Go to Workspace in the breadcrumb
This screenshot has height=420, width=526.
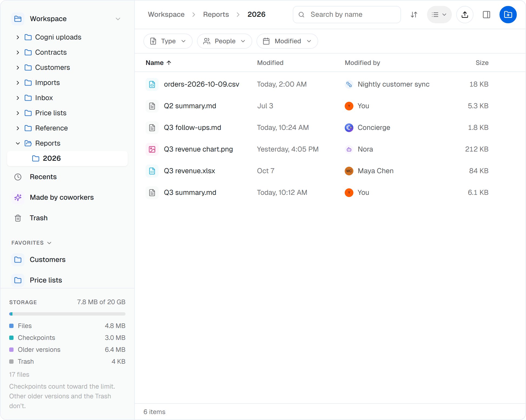166,14
